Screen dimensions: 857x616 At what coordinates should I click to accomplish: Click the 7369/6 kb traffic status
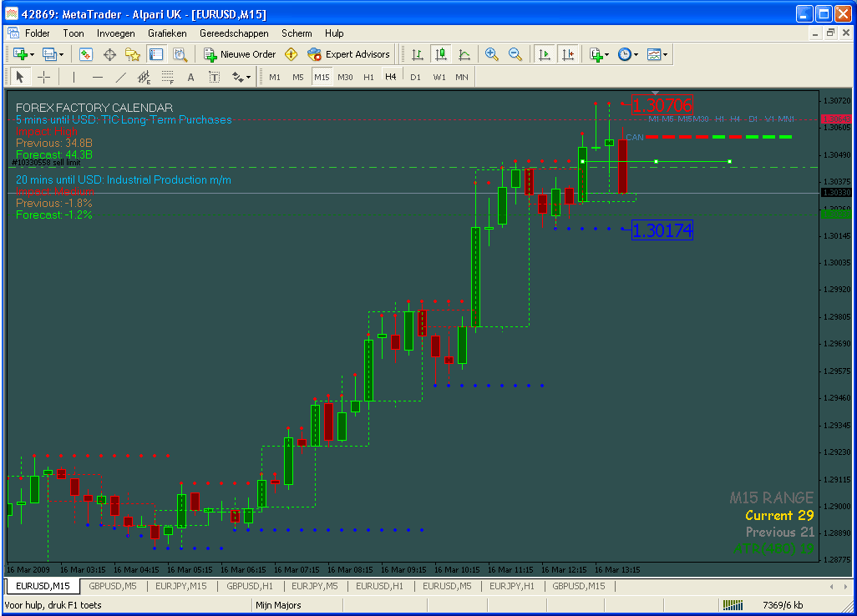click(783, 605)
